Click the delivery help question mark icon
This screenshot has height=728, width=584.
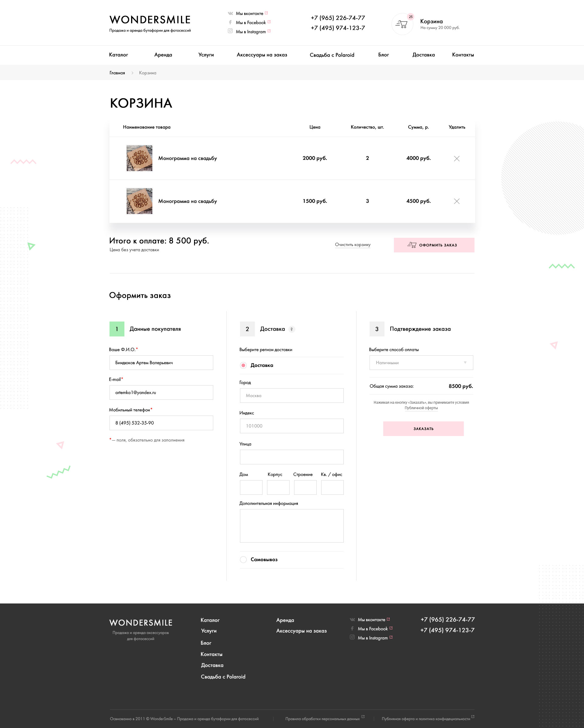[291, 329]
